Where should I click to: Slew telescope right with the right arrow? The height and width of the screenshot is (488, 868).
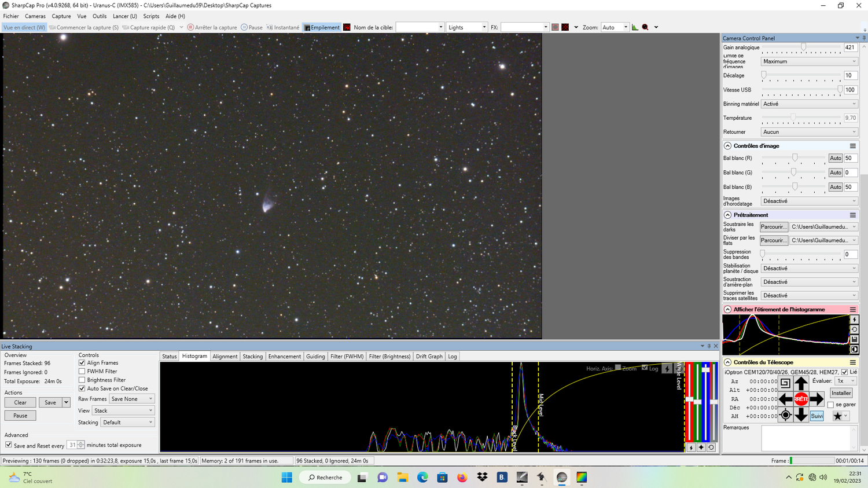tap(816, 399)
